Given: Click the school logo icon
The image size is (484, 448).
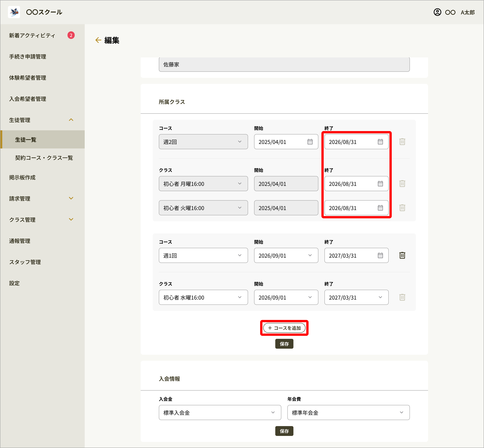Looking at the screenshot, I should point(14,12).
